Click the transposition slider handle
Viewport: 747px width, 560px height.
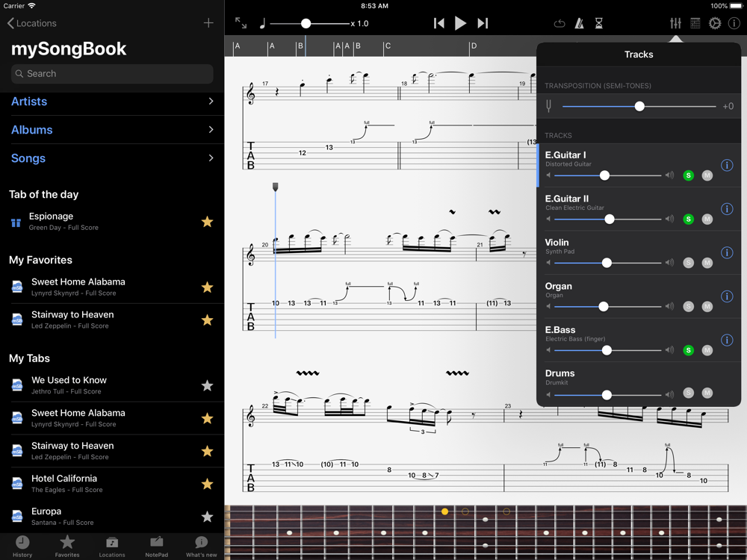[x=639, y=106]
